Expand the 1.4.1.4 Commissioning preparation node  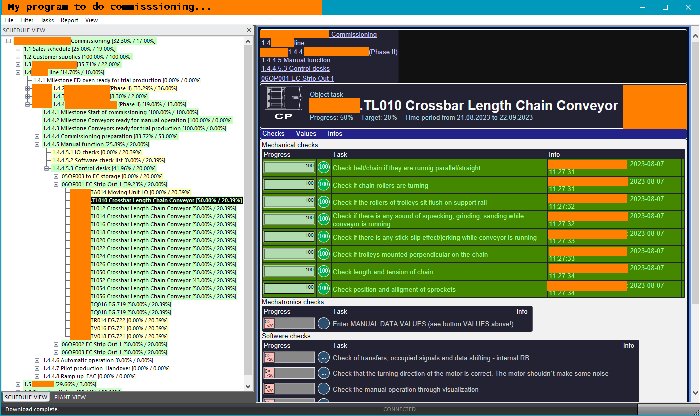tap(38, 135)
